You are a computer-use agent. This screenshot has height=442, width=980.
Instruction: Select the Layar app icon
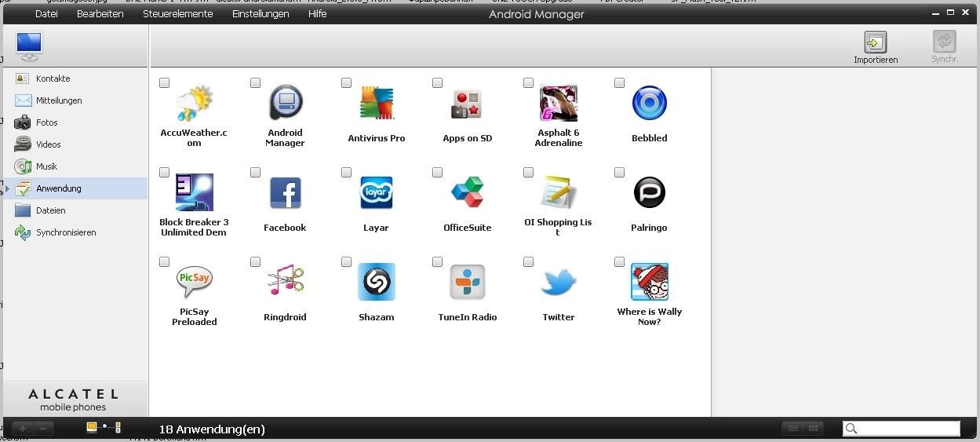(376, 192)
